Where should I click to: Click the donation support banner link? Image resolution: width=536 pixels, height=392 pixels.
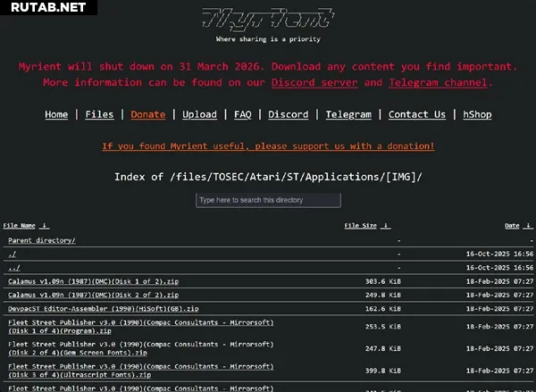[x=268, y=146]
